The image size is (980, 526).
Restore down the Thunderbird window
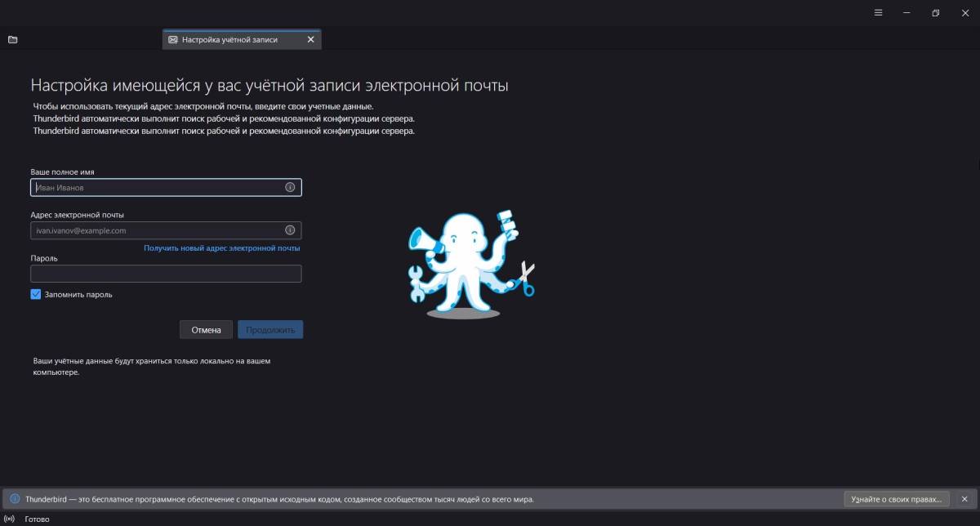[x=935, y=13]
